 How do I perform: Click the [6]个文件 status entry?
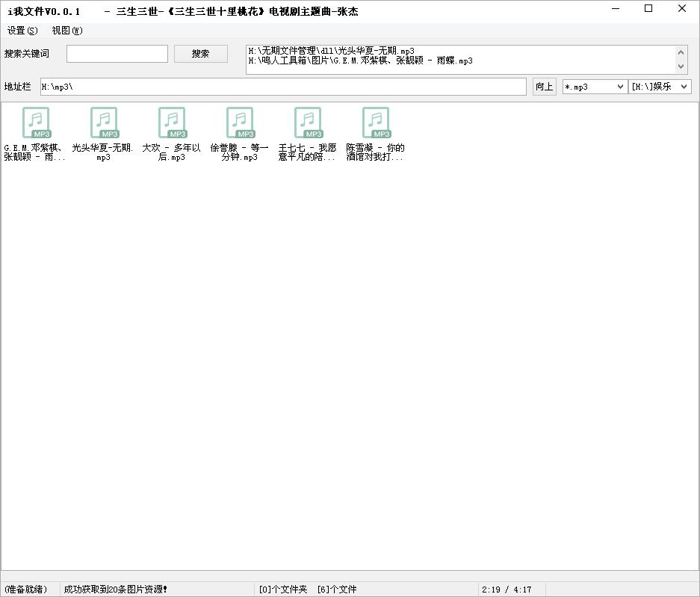(x=337, y=590)
